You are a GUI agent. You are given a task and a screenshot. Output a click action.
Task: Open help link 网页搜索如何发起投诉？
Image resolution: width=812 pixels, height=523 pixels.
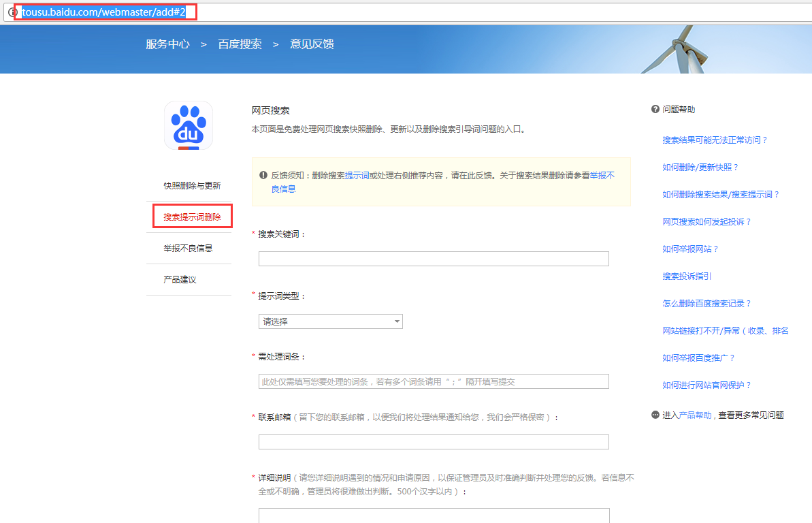point(707,221)
